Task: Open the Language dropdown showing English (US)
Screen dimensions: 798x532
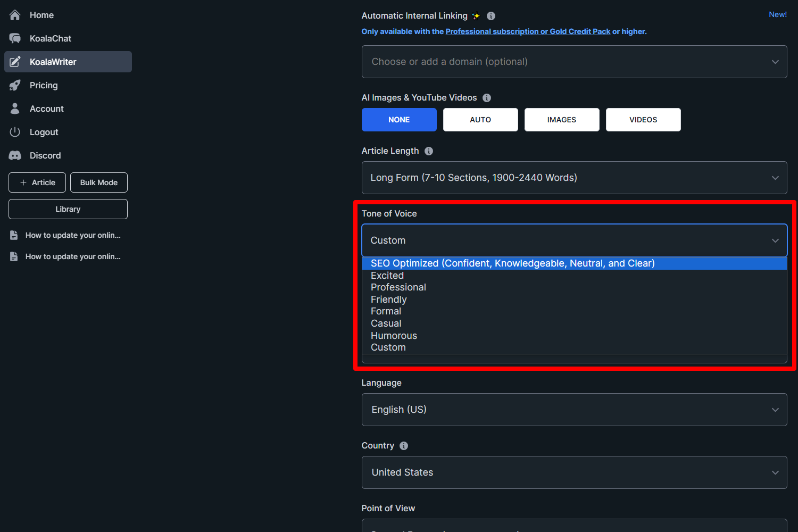Action: [574, 410]
